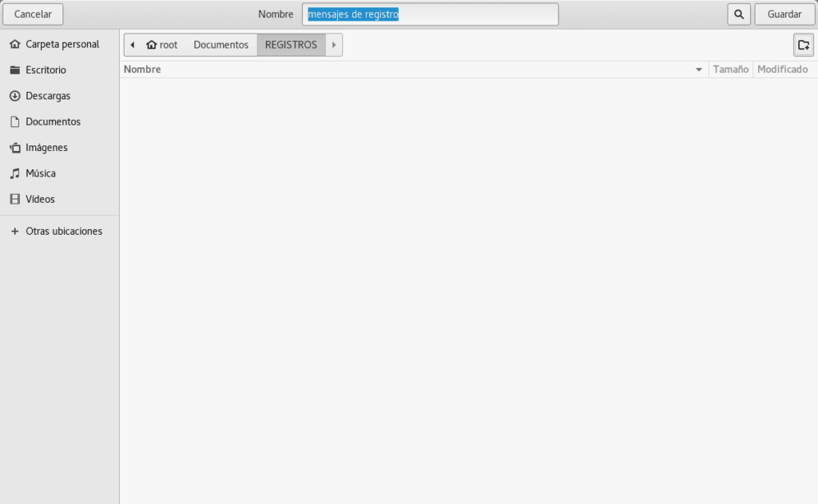Click the search magnifier icon
Viewport: 818px width, 504px height.
click(x=739, y=14)
